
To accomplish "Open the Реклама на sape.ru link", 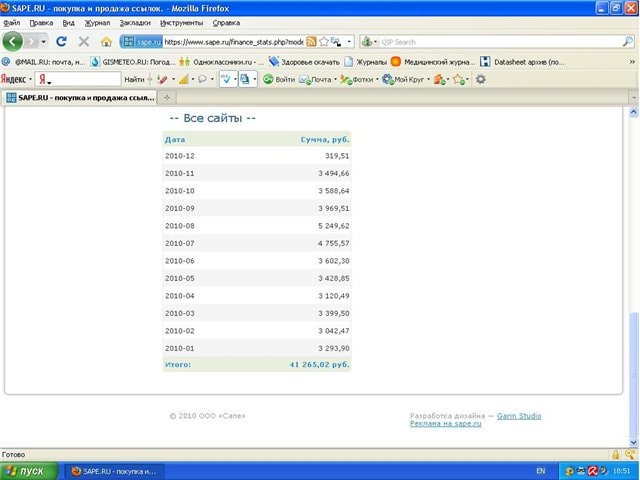I will point(445,424).
